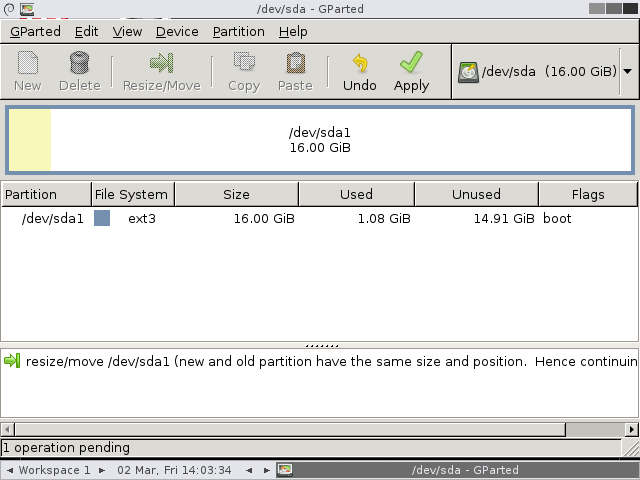Click the green resize/move operation icon in the pending list
This screenshot has height=480, width=640.
point(12,361)
